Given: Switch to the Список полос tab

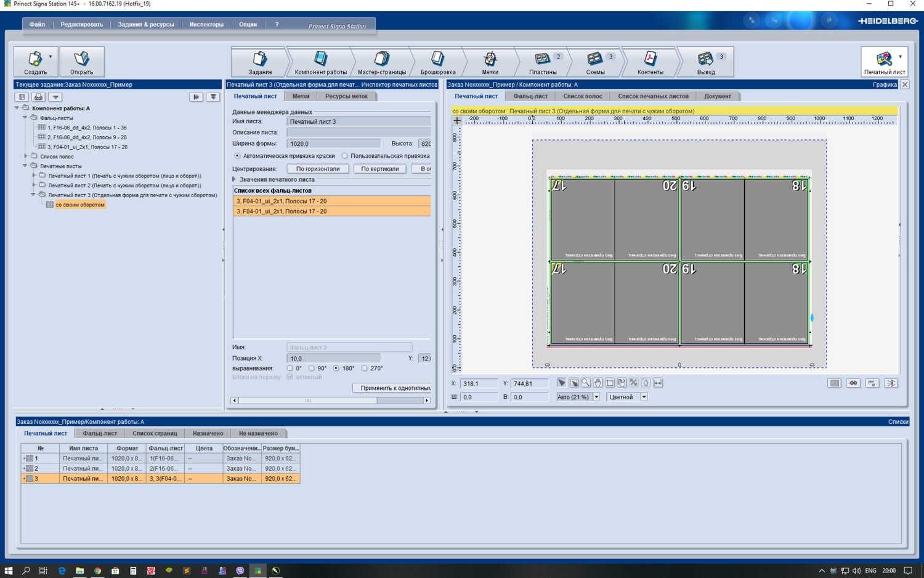Looking at the screenshot, I should pos(582,96).
